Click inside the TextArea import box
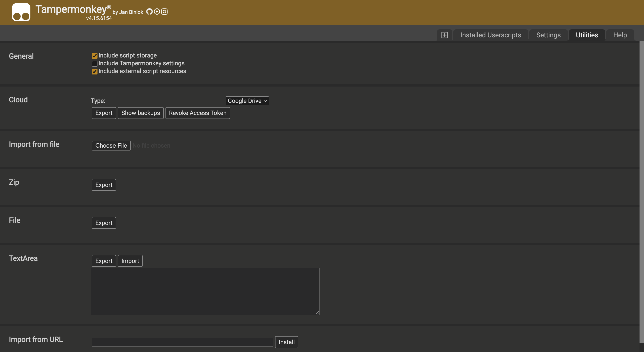 205,291
